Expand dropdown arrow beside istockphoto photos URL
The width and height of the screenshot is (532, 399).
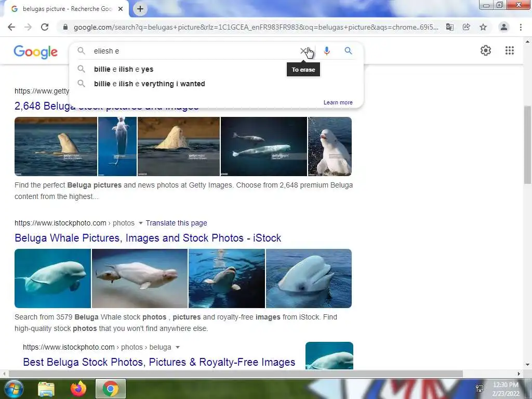(x=140, y=223)
